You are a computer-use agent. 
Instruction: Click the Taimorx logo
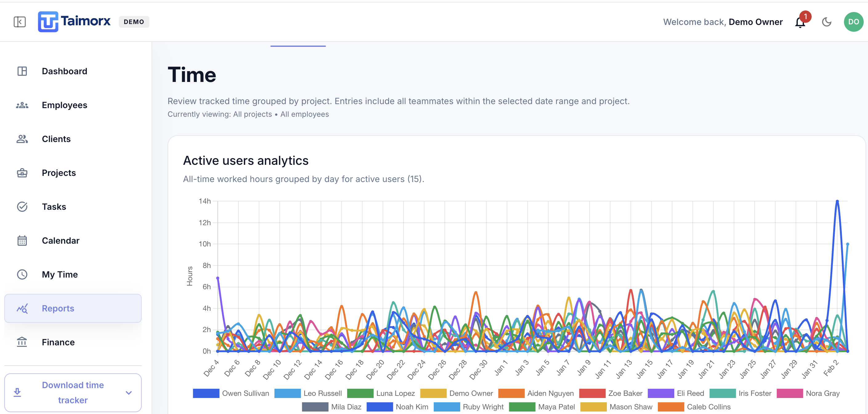point(75,21)
